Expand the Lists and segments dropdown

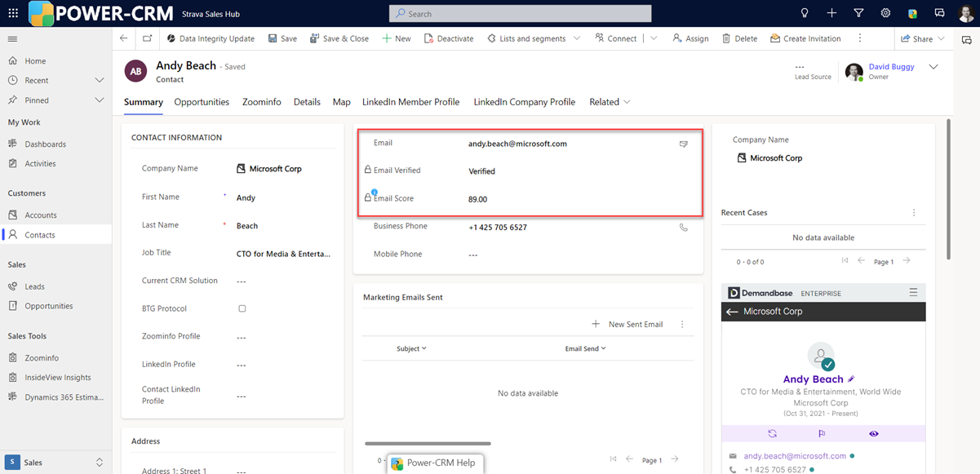coord(577,38)
